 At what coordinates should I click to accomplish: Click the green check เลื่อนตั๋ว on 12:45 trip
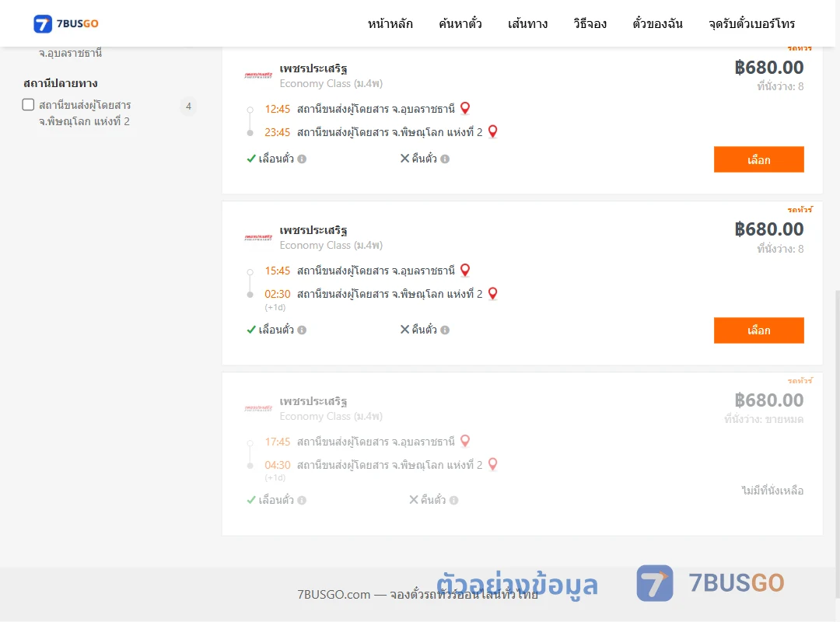[x=250, y=159]
